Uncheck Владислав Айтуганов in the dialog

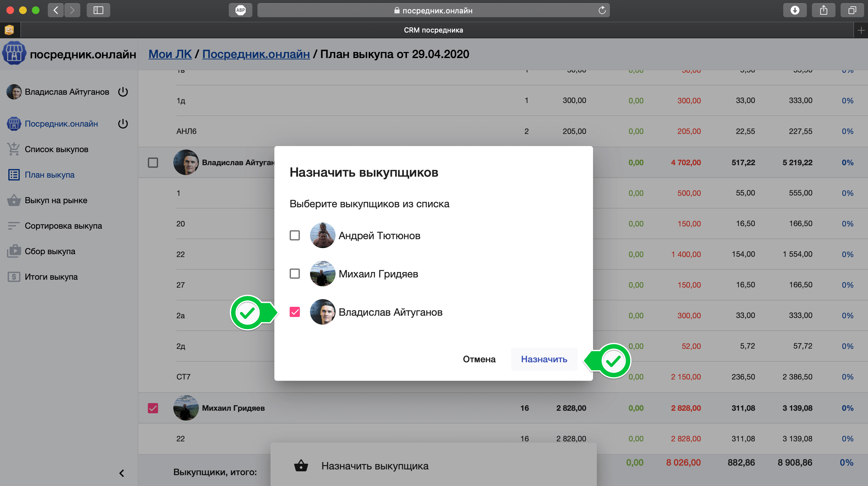295,312
